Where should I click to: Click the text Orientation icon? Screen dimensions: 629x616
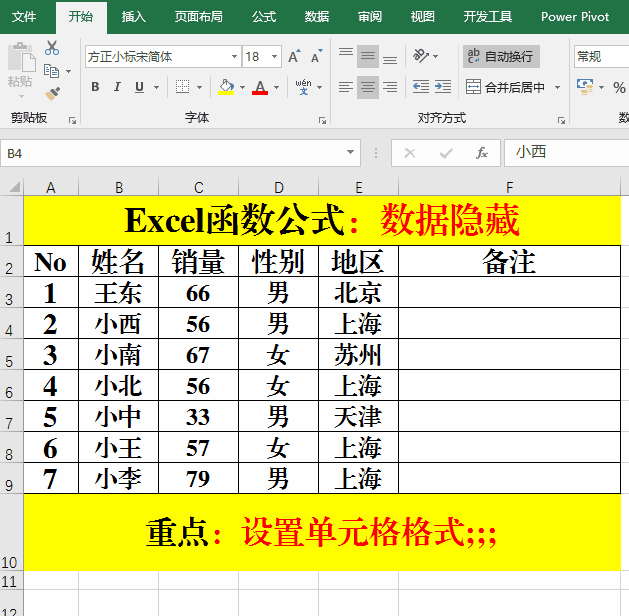pos(421,56)
